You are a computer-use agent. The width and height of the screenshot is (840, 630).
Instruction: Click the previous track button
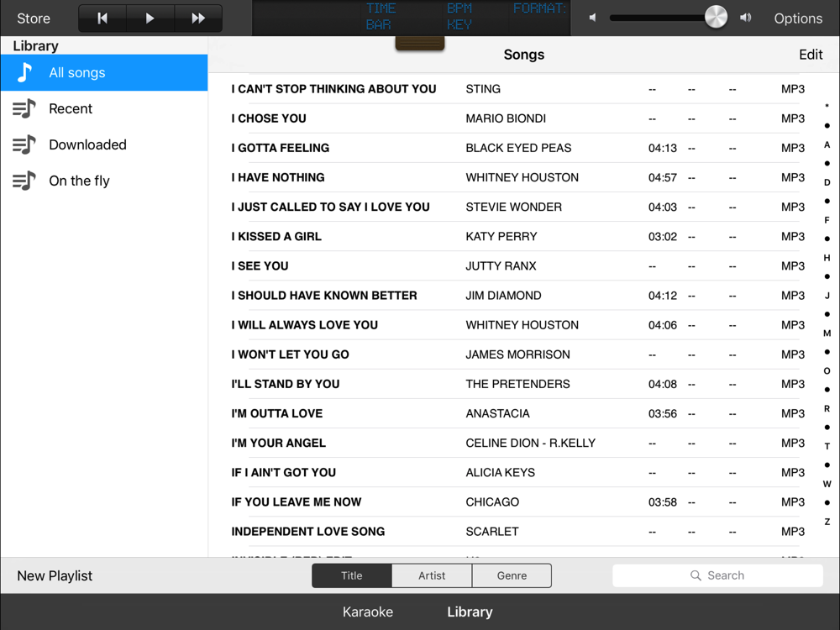(x=102, y=18)
